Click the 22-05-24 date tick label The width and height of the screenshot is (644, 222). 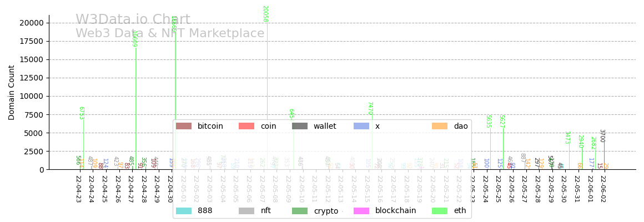click(x=485, y=189)
